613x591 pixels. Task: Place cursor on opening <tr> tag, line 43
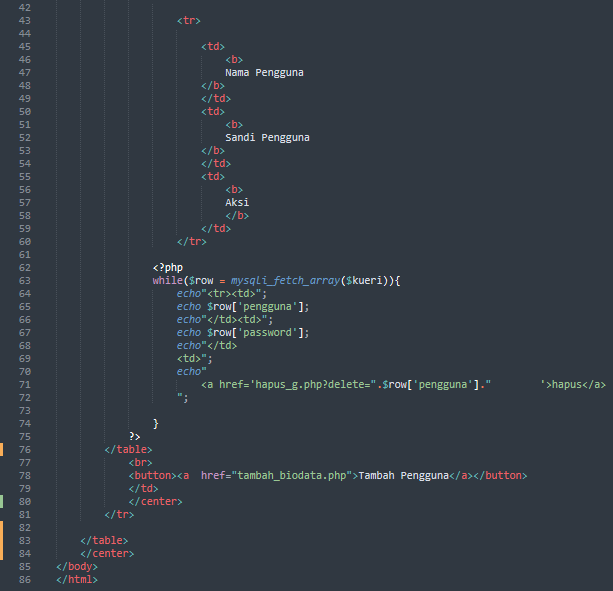pyautogui.click(x=189, y=21)
